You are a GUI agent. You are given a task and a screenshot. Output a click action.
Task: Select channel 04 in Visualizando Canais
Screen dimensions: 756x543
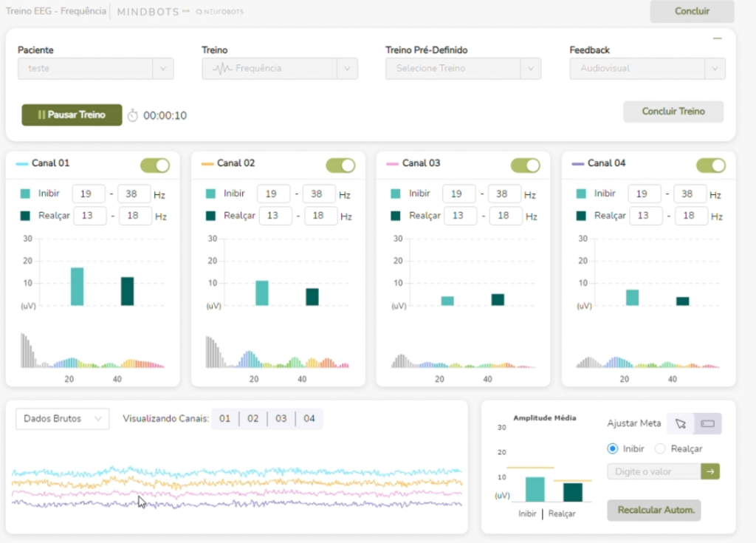(309, 418)
